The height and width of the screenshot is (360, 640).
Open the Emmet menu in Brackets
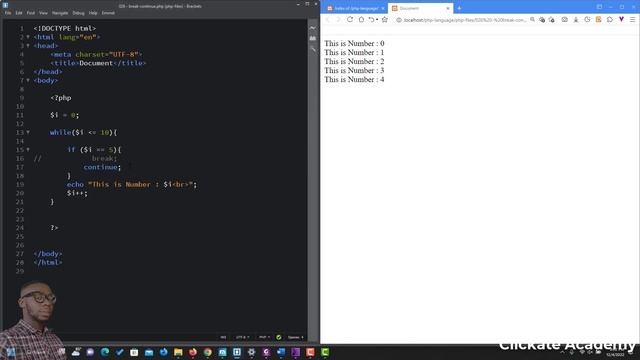108,13
